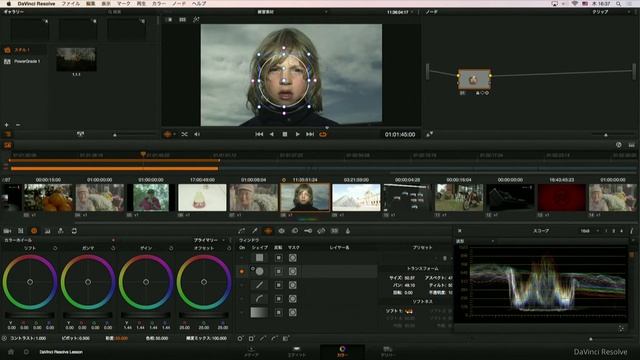640x360 pixels.
Task: Open the DaVinci Resolve menu
Action: point(36,3)
